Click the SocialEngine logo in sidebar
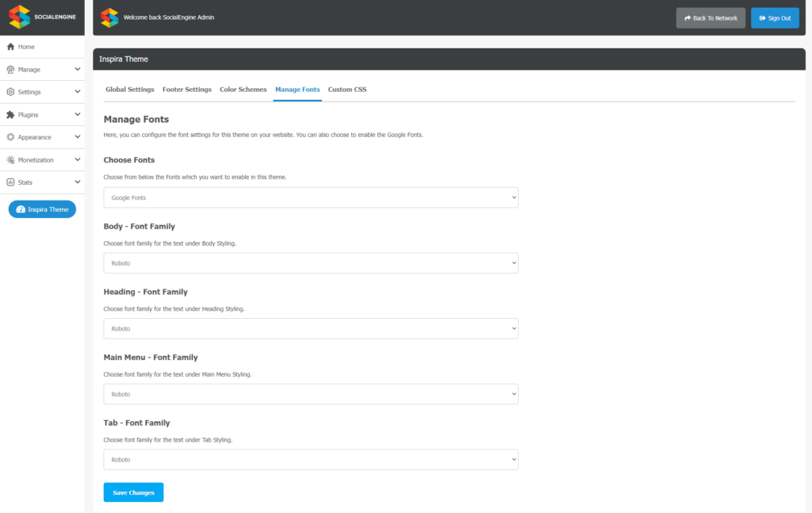 point(42,17)
